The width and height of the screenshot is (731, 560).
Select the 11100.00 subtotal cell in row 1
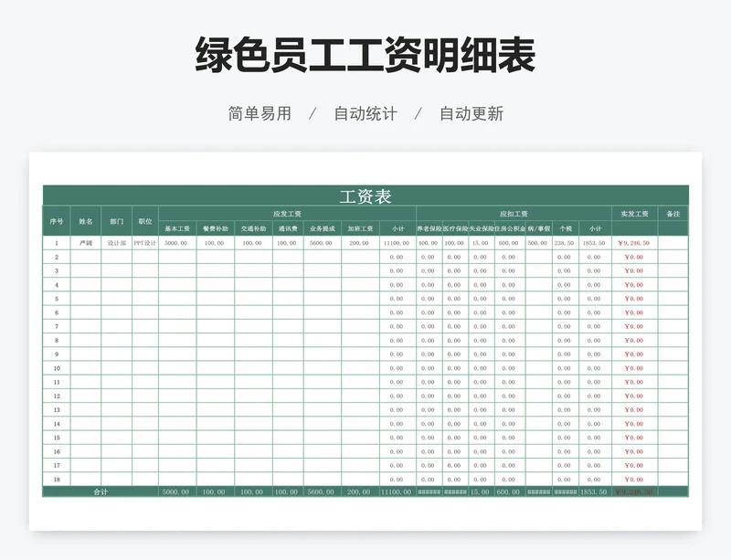[397, 243]
